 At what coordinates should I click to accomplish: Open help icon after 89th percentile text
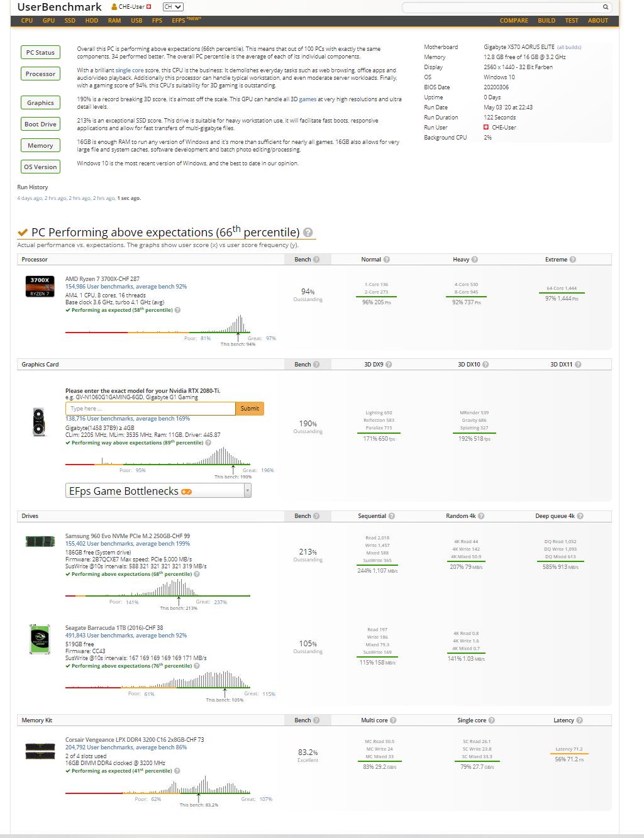click(x=208, y=443)
